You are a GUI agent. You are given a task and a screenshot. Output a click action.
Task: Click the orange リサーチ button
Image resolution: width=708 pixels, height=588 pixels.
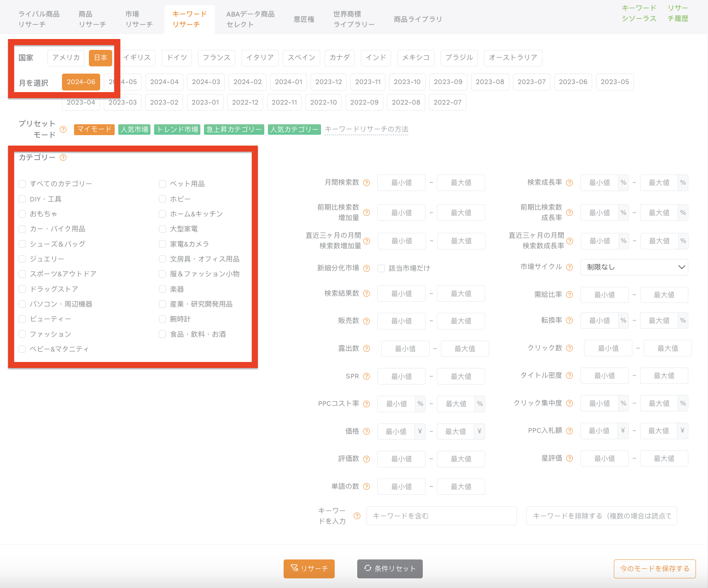click(309, 569)
